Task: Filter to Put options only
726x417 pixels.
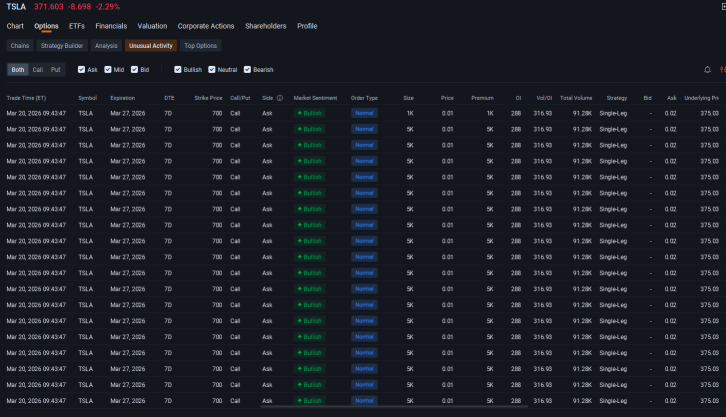Action: [56, 69]
